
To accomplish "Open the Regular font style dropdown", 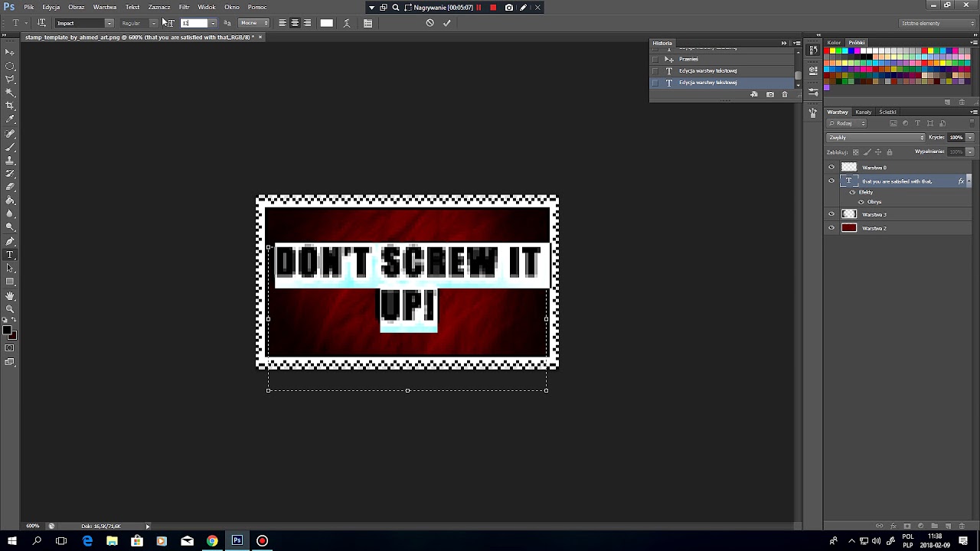I will [x=153, y=23].
